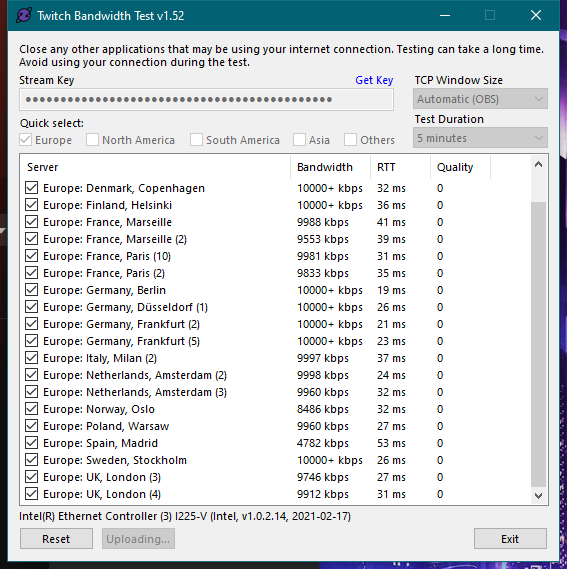This screenshot has height=569, width=567.
Task: Uncheck the Spain, Madrid server
Action: tap(32, 442)
